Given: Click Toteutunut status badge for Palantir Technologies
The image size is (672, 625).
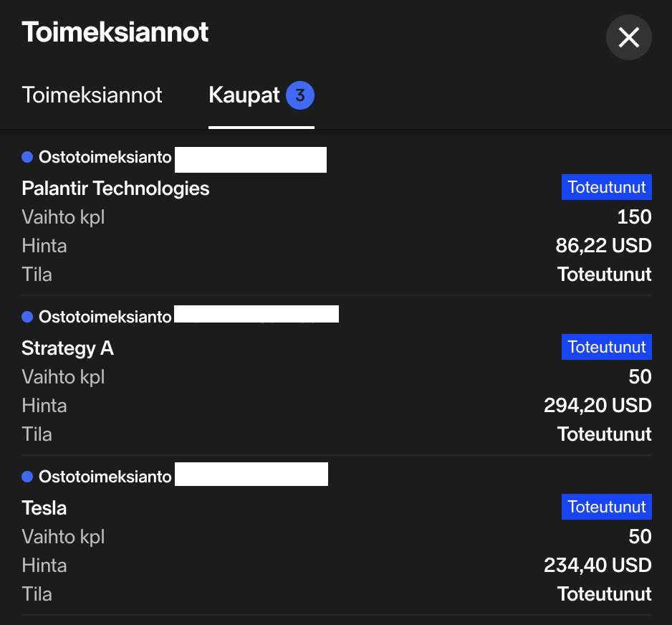Looking at the screenshot, I should (607, 188).
